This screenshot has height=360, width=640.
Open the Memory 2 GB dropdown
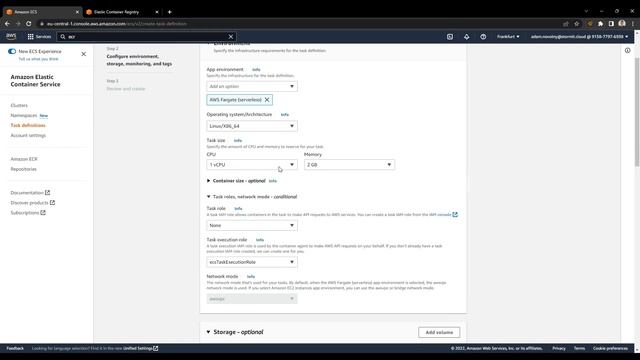pyautogui.click(x=349, y=164)
